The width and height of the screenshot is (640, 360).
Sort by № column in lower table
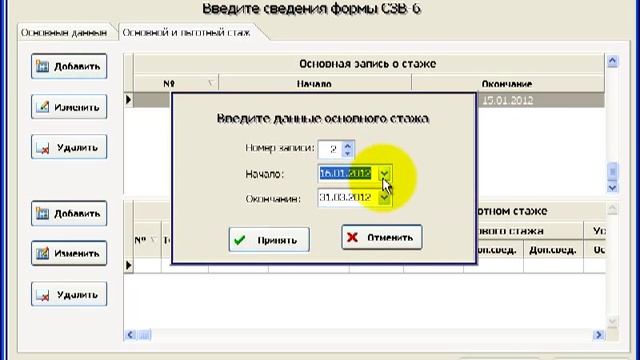tap(147, 240)
